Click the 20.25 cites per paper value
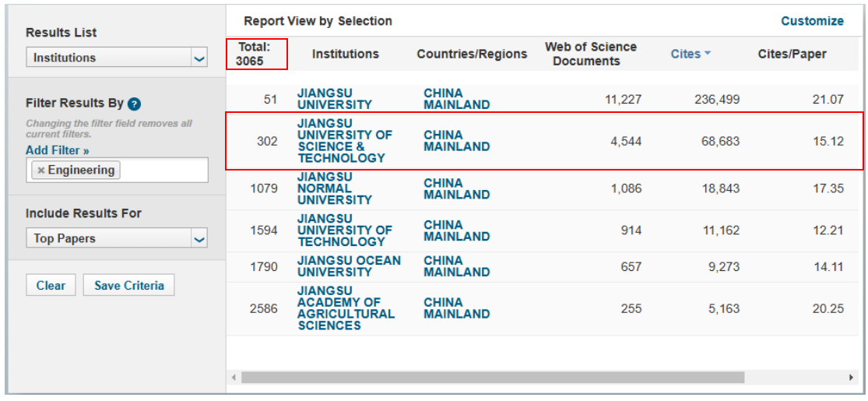868x401 pixels. [x=828, y=308]
